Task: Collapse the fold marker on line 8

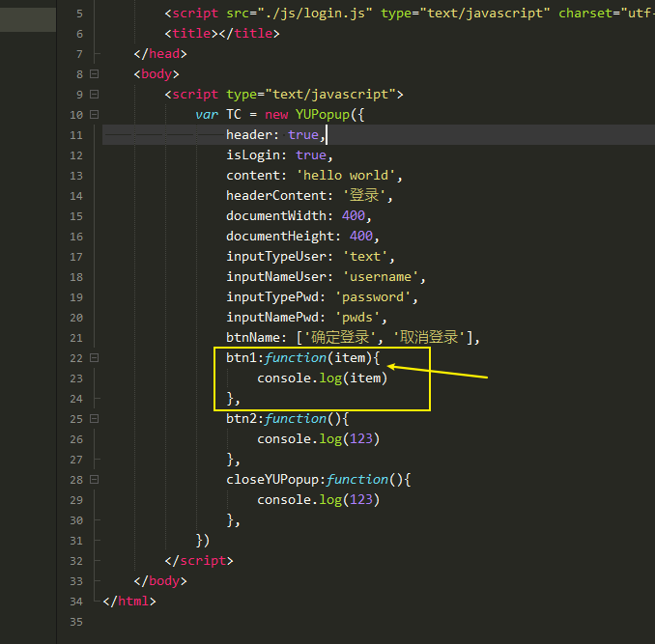Action: (95, 74)
